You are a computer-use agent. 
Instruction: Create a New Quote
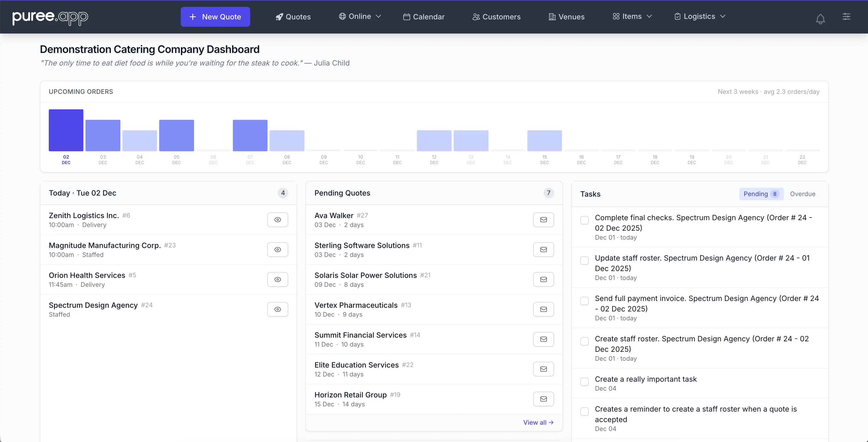tap(215, 17)
